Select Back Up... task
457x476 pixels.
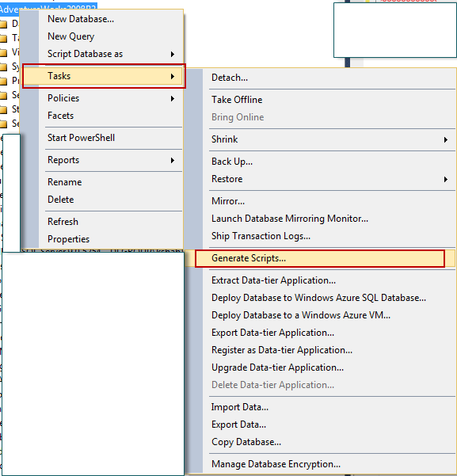[232, 162]
